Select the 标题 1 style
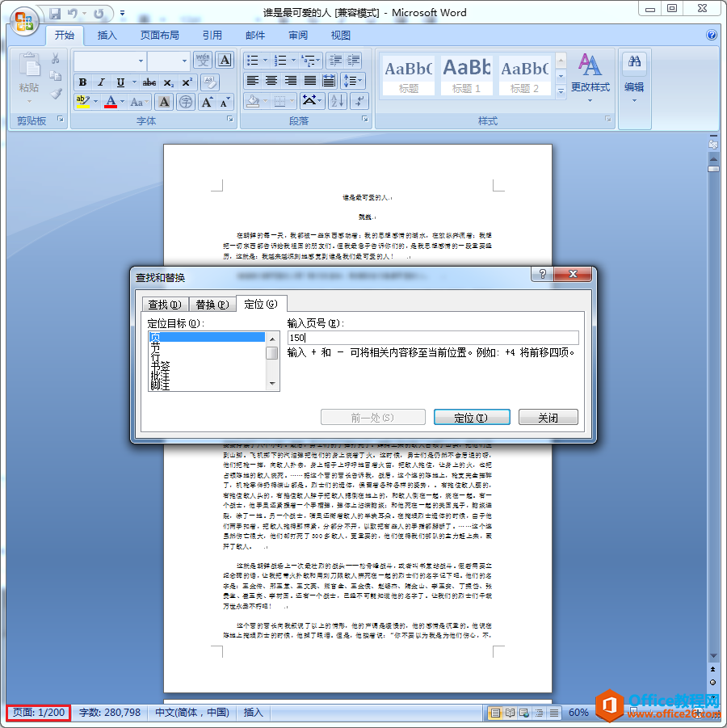727x728 pixels. pyautogui.click(x=466, y=75)
